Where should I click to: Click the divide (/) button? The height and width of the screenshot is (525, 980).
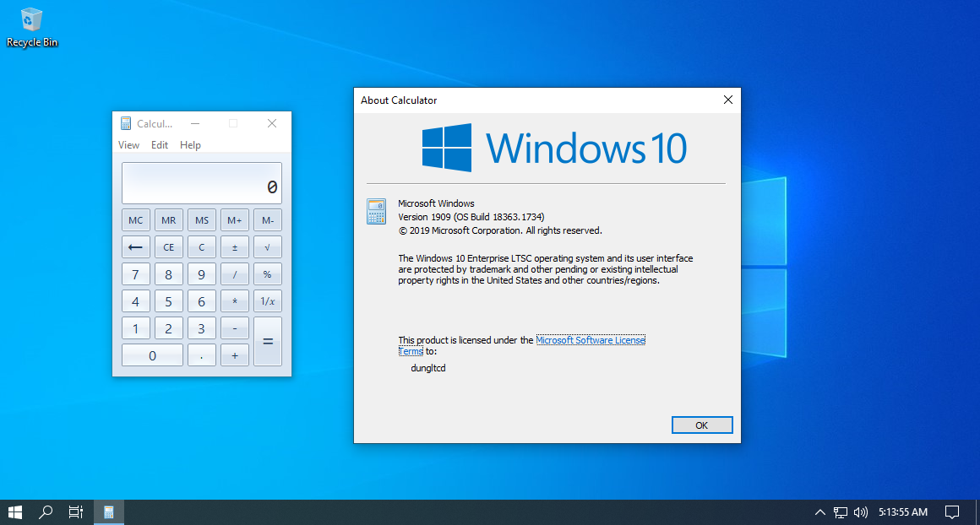[234, 274]
